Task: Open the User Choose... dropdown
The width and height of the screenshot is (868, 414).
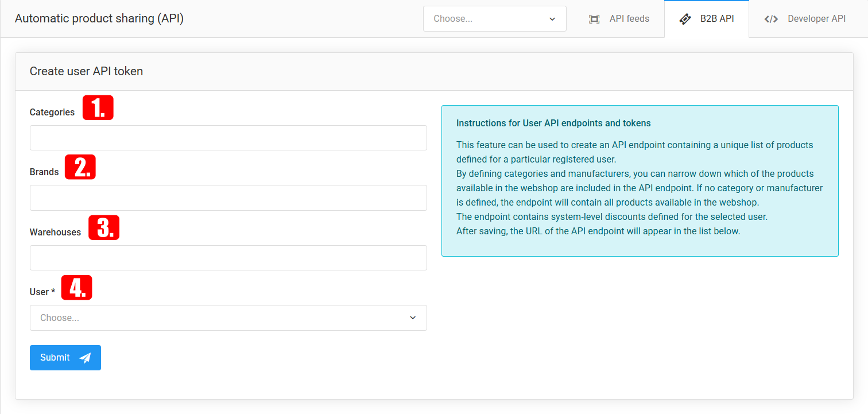Action: tap(228, 318)
